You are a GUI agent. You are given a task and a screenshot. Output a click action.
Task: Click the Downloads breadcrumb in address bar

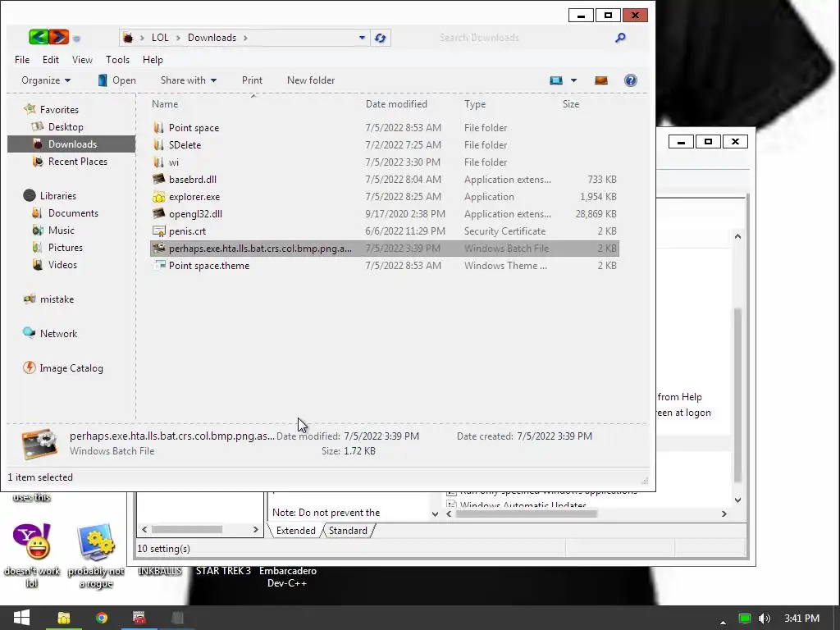click(212, 38)
